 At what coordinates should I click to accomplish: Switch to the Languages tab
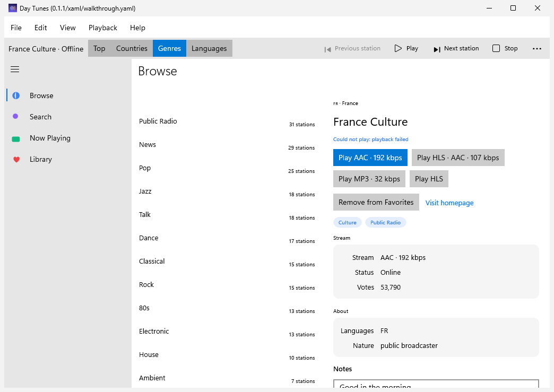coord(209,48)
